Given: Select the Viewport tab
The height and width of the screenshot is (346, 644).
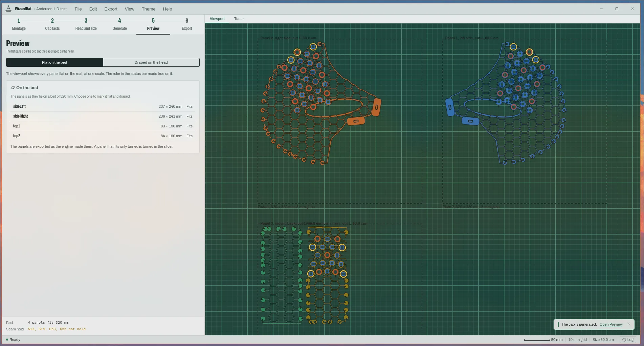Looking at the screenshot, I should coord(217,19).
